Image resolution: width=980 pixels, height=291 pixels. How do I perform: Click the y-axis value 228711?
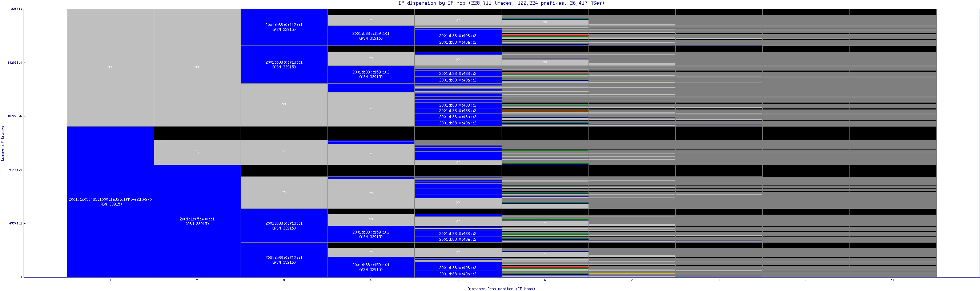point(16,9)
